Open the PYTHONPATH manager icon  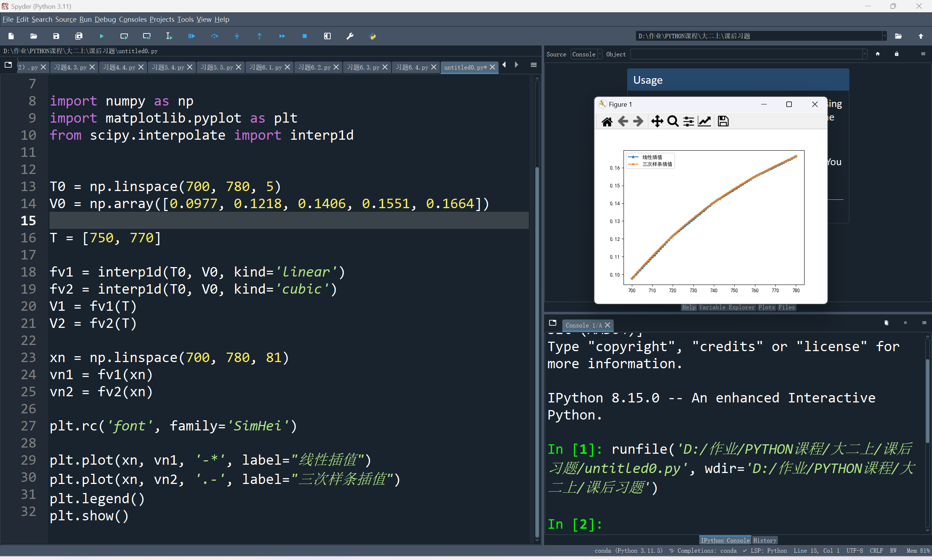(x=372, y=36)
